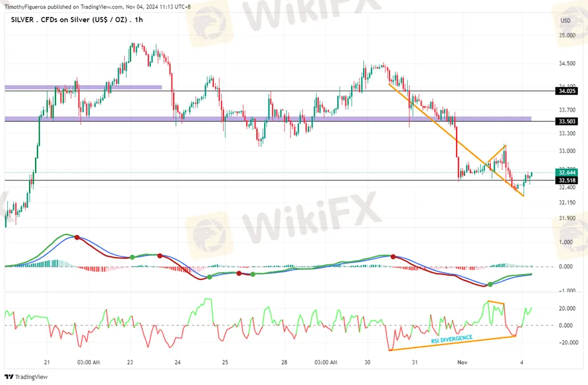Click the Nov label on time axis
This screenshot has height=385, width=588.
coord(462,362)
